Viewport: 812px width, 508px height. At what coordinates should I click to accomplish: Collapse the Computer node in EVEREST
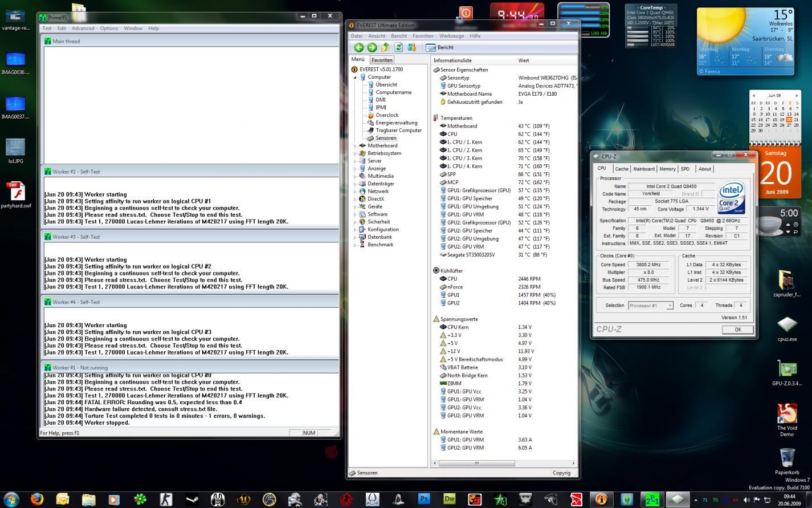[x=355, y=77]
